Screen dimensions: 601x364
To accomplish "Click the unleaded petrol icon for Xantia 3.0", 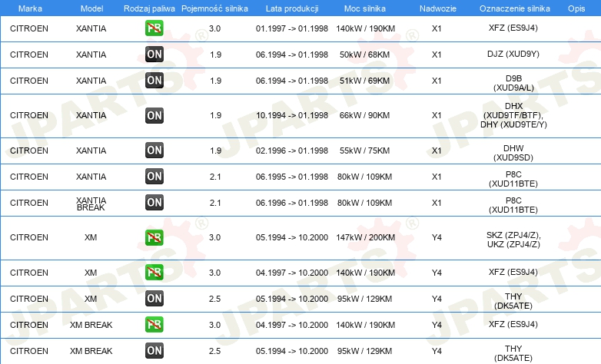I will (154, 28).
